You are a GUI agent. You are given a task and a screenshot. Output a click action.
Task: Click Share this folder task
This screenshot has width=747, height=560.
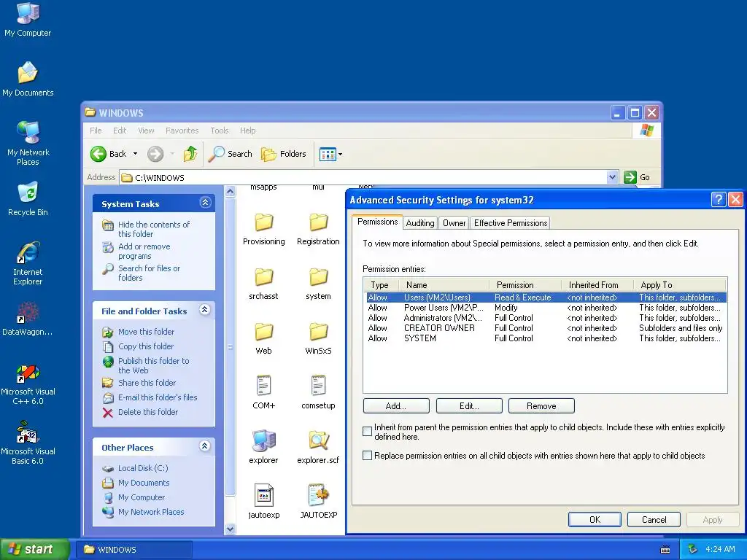click(147, 382)
